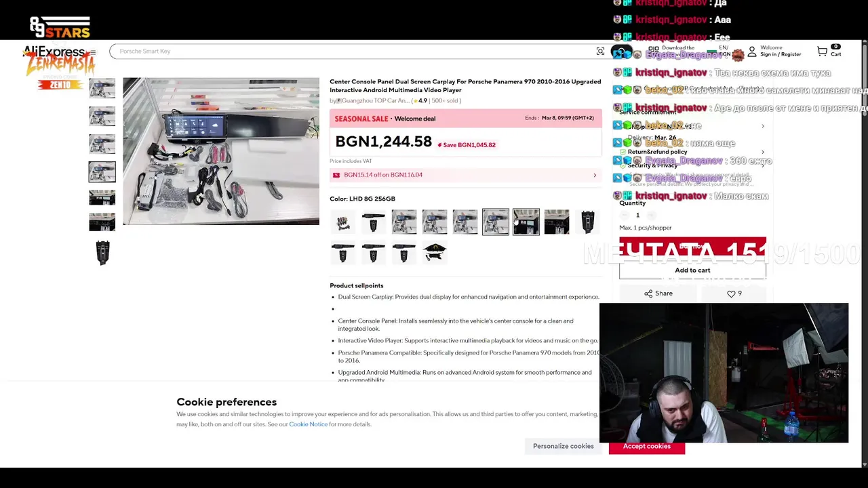The height and width of the screenshot is (488, 868).
Task: Click the Cart label text
Action: click(x=835, y=54)
